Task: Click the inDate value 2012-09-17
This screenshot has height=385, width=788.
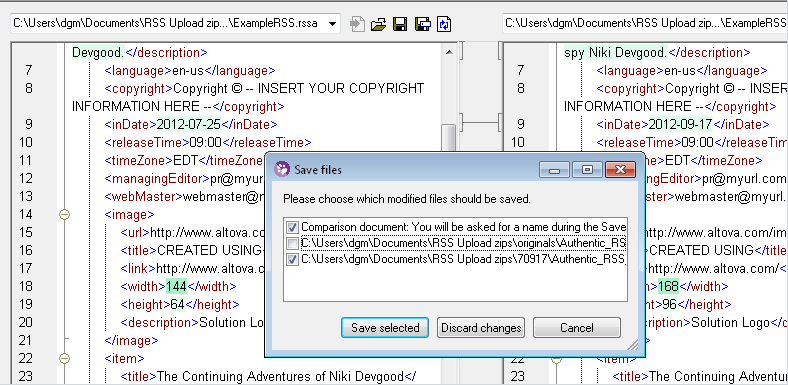Action: [x=681, y=124]
